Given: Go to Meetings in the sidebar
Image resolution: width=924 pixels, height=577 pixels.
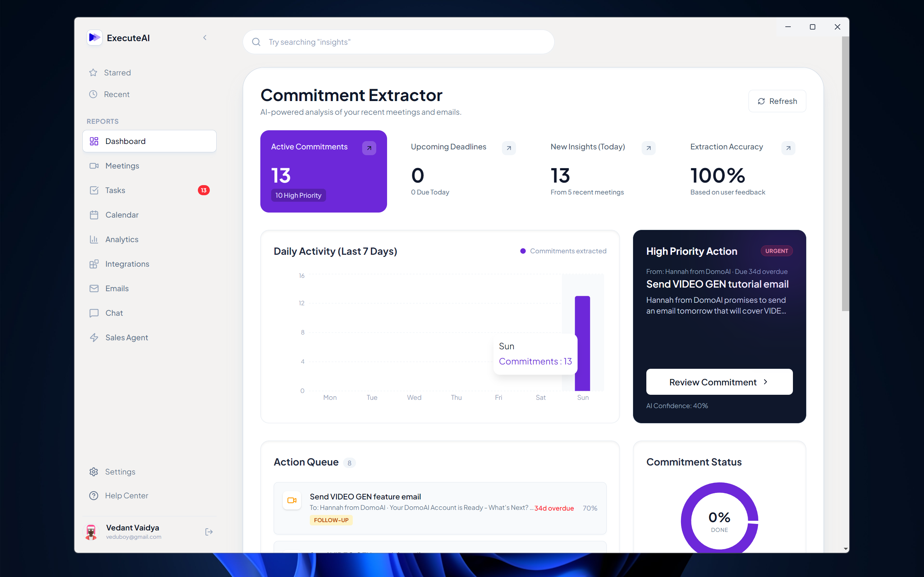Looking at the screenshot, I should click(x=122, y=166).
